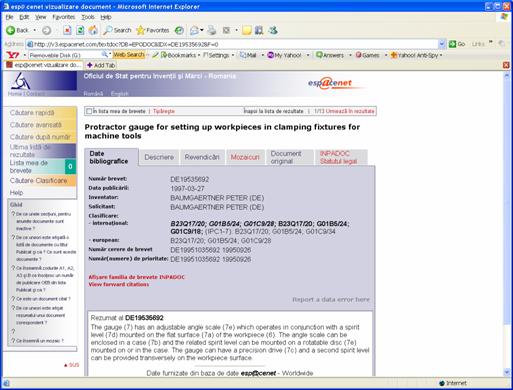This screenshot has width=513, height=390.
Task: Open the View menu
Action: click(41, 17)
